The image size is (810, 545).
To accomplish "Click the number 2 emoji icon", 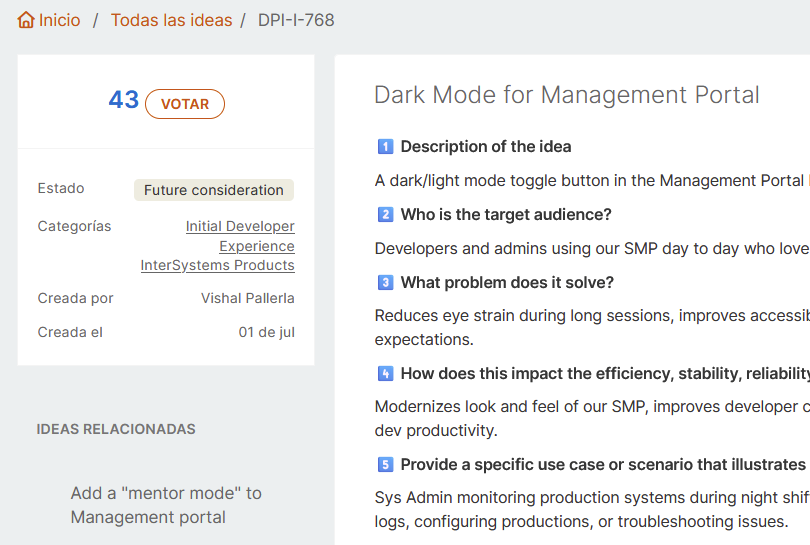I will pyautogui.click(x=385, y=215).
